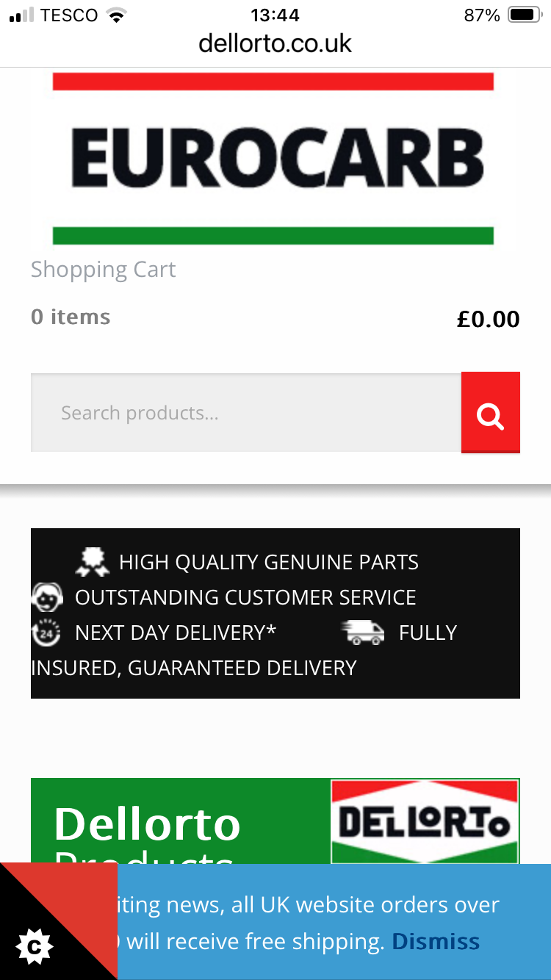Viewport: 551px width, 980px height.
Task: Click the red search magnifier button
Action: (x=490, y=413)
